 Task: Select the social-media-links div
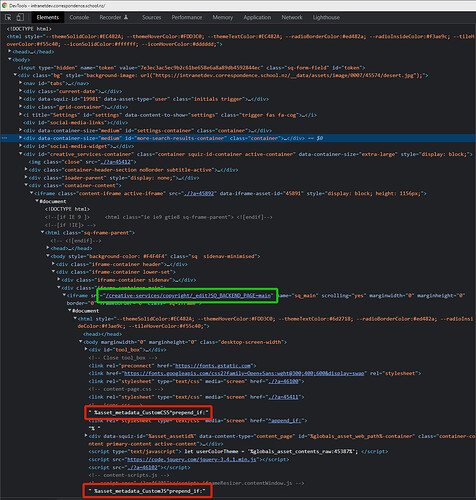click(x=76, y=123)
